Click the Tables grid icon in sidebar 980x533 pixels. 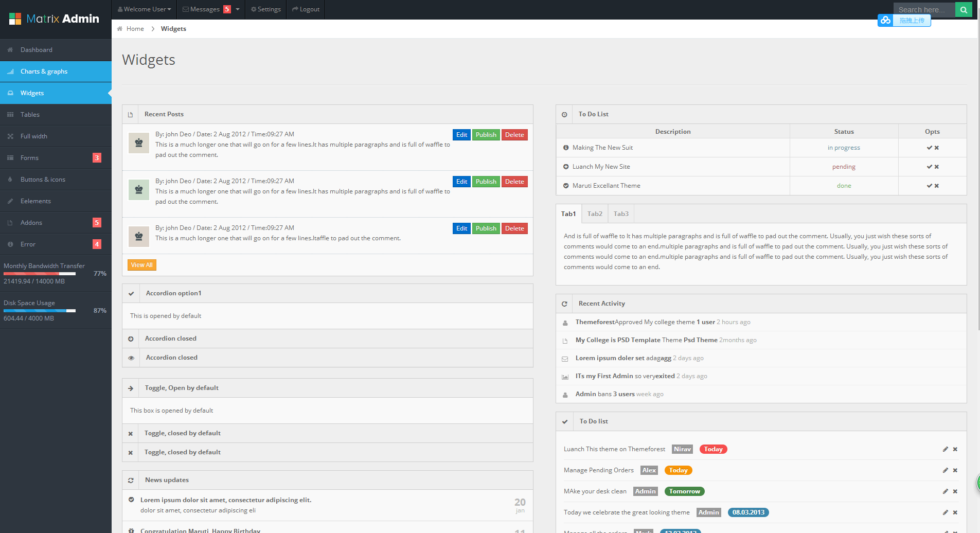(10, 115)
